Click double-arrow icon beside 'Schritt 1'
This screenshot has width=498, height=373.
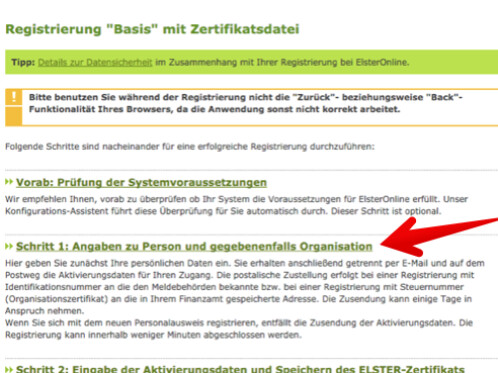pos(9,246)
